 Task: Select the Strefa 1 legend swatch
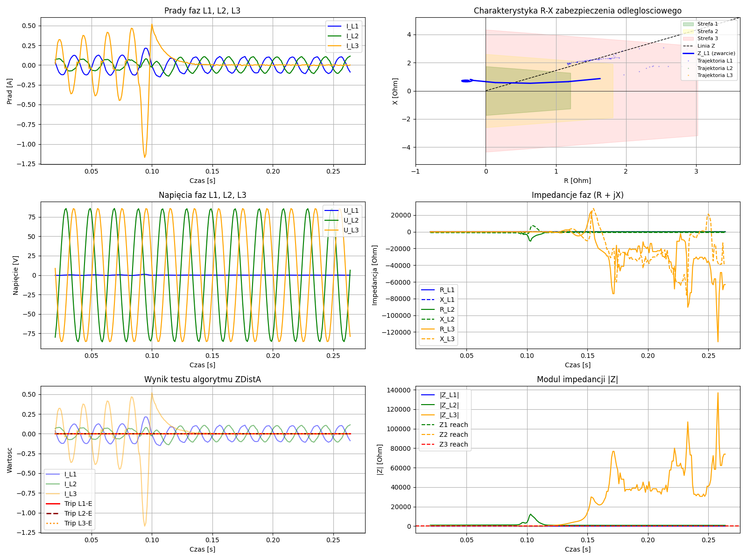coord(688,24)
